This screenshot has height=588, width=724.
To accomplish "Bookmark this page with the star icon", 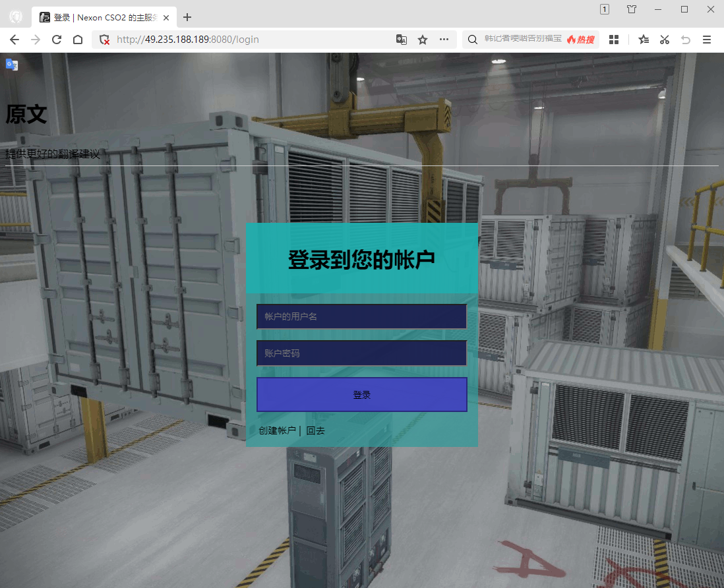I will 423,40.
